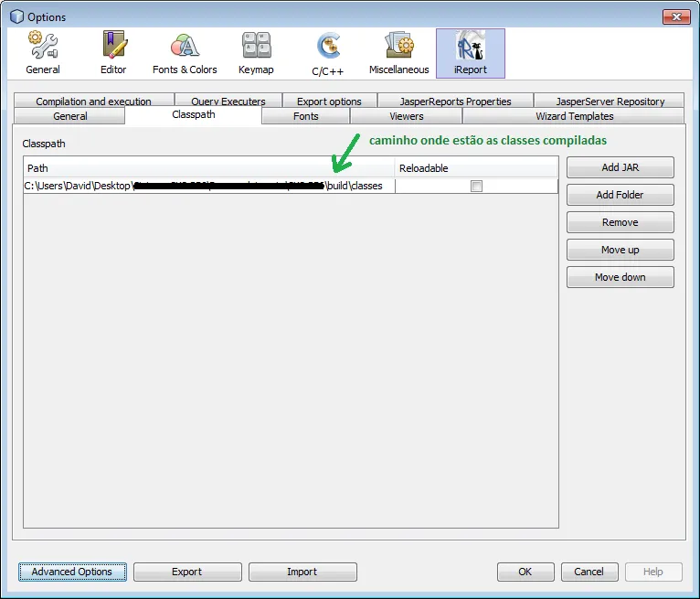Open the Miscellaneous category
The width and height of the screenshot is (700, 599).
pyautogui.click(x=398, y=53)
